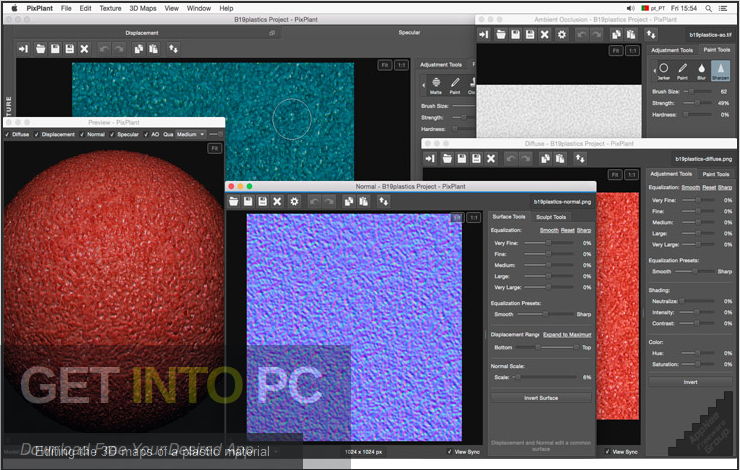The width and height of the screenshot is (740, 470).
Task: Swap arrows icon in Diffuse window toolbar
Action: point(580,159)
